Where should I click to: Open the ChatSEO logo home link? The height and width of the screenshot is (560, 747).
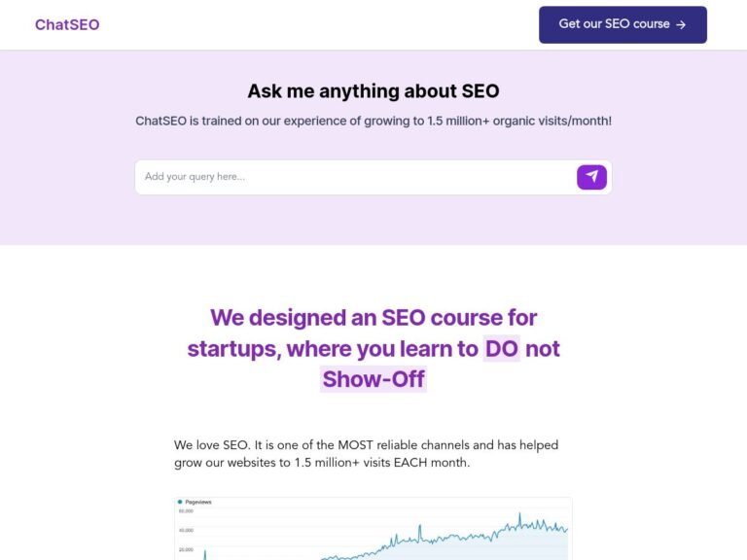(67, 24)
